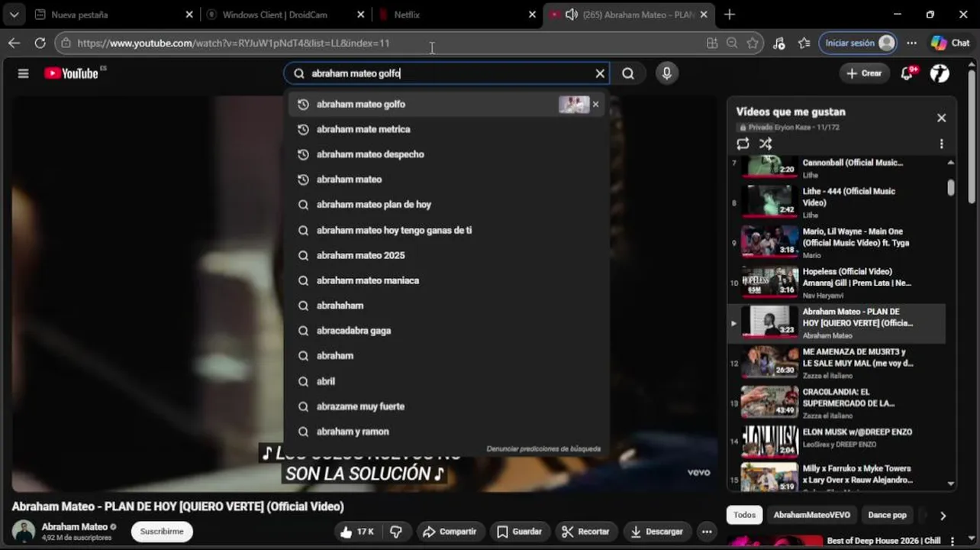Go back to the previous page
980x550 pixels.
point(14,44)
